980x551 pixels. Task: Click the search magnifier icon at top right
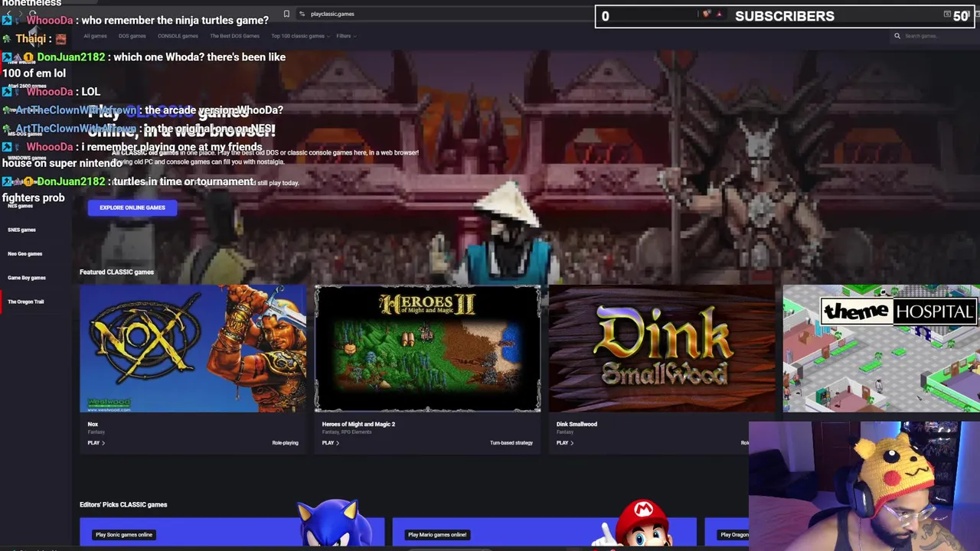(897, 36)
